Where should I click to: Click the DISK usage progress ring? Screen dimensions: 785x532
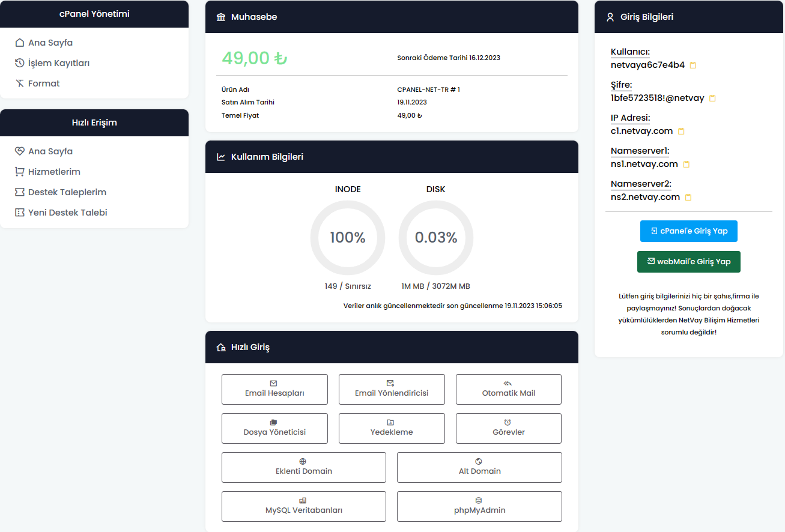coord(435,238)
